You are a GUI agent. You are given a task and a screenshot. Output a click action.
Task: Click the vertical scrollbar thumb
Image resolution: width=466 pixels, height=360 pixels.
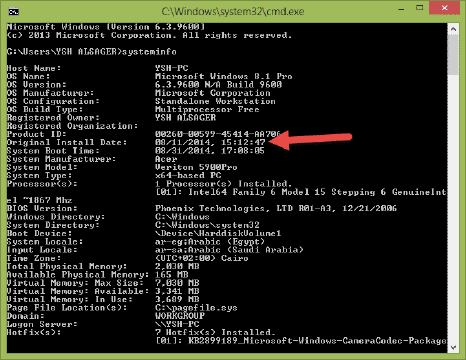[x=453, y=55]
